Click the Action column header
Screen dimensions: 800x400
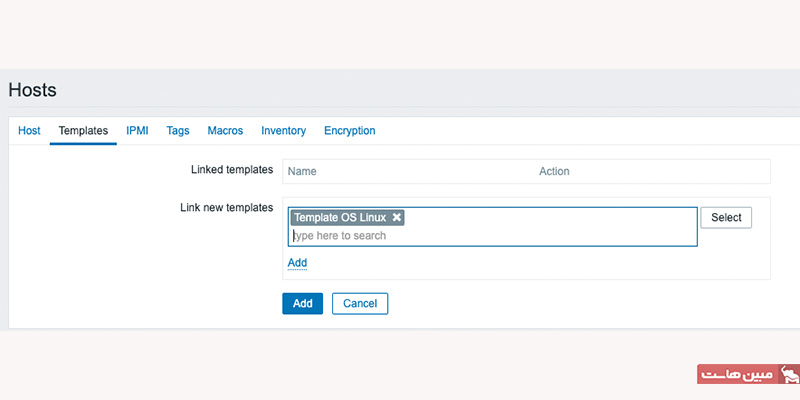click(x=554, y=171)
